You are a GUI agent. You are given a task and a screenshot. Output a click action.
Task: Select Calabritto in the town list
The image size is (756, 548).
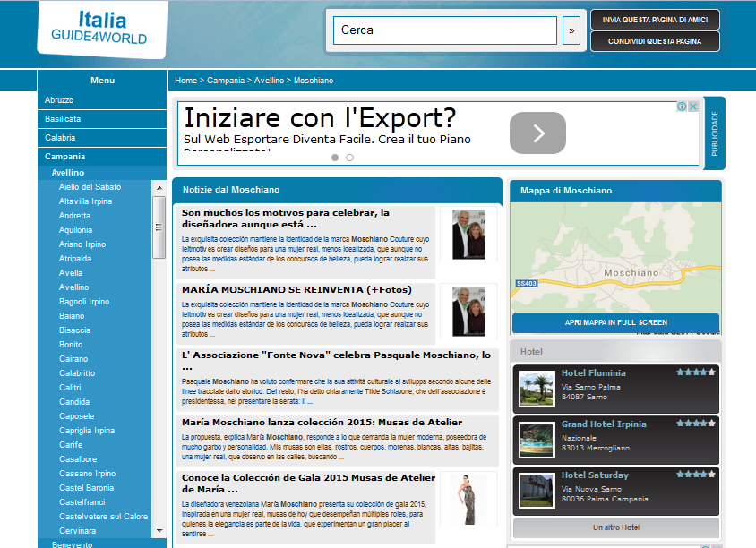click(77, 373)
